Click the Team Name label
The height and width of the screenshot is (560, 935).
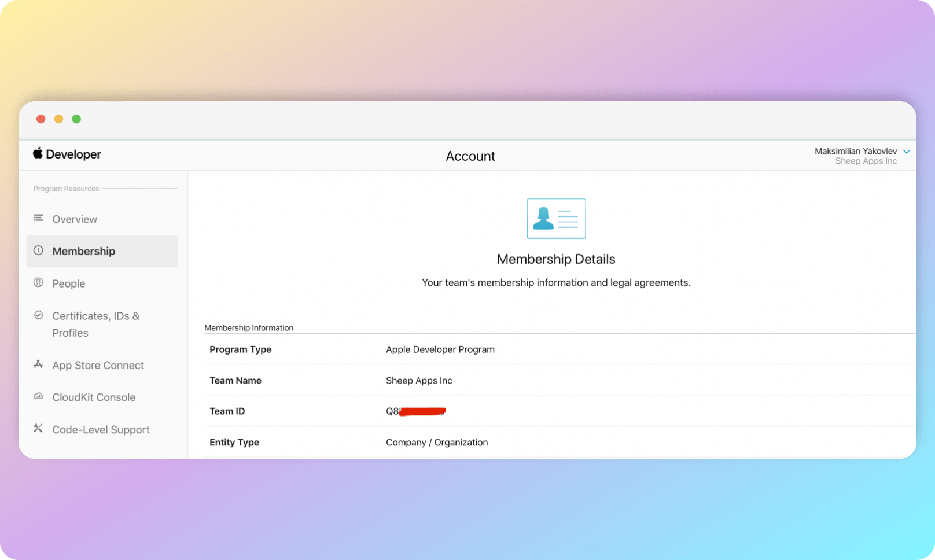[x=235, y=381]
